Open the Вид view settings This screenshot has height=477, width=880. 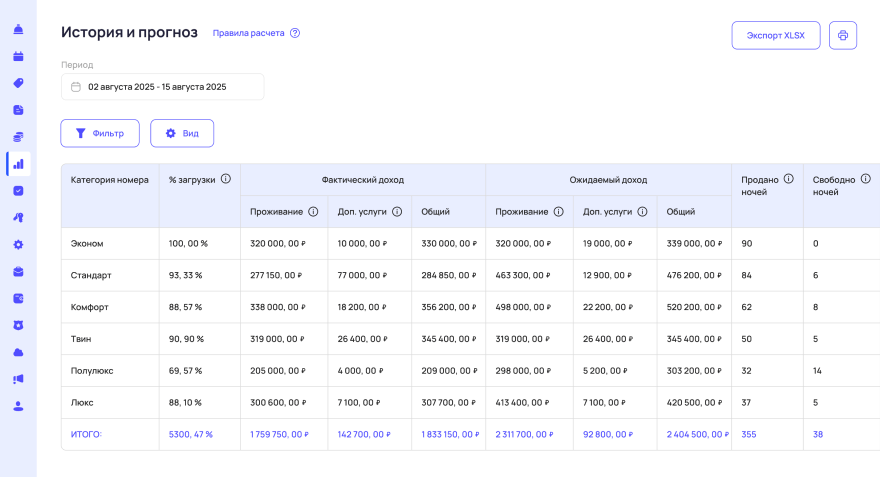pos(182,133)
